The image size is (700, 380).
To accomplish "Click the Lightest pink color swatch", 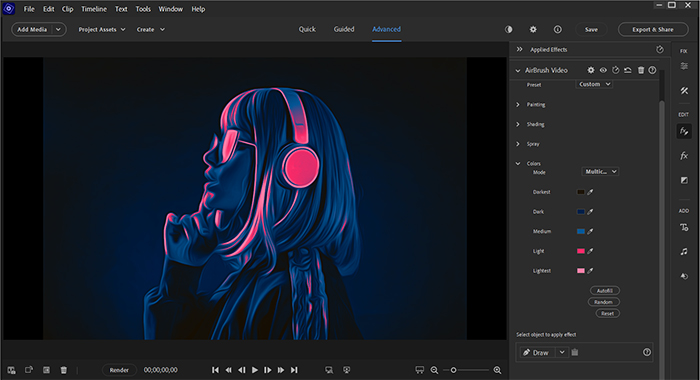I will tap(581, 271).
